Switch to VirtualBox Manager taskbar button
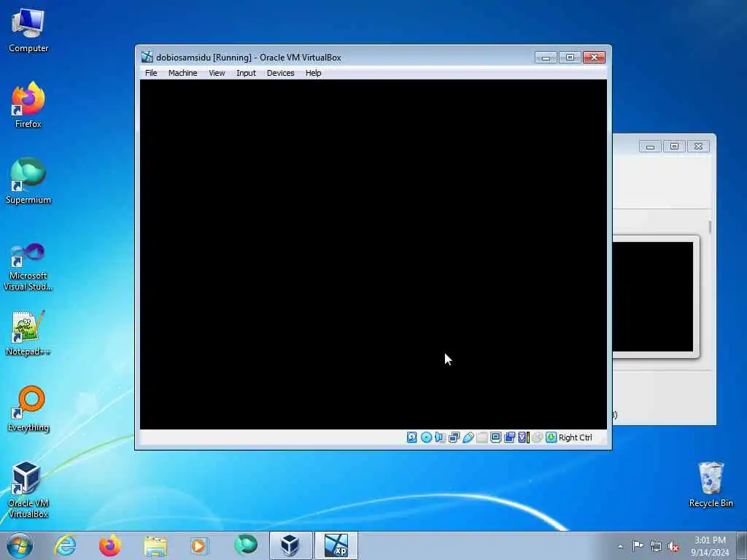The image size is (747, 560). point(290,545)
